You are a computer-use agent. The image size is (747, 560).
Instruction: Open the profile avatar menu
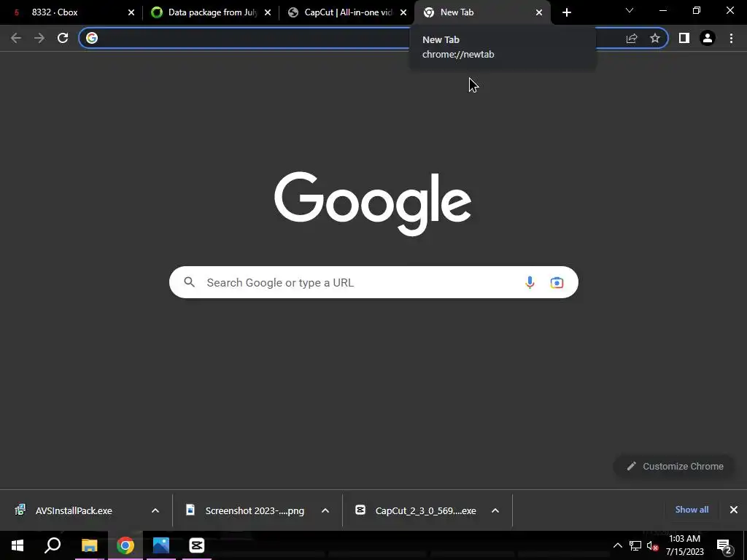708,38
